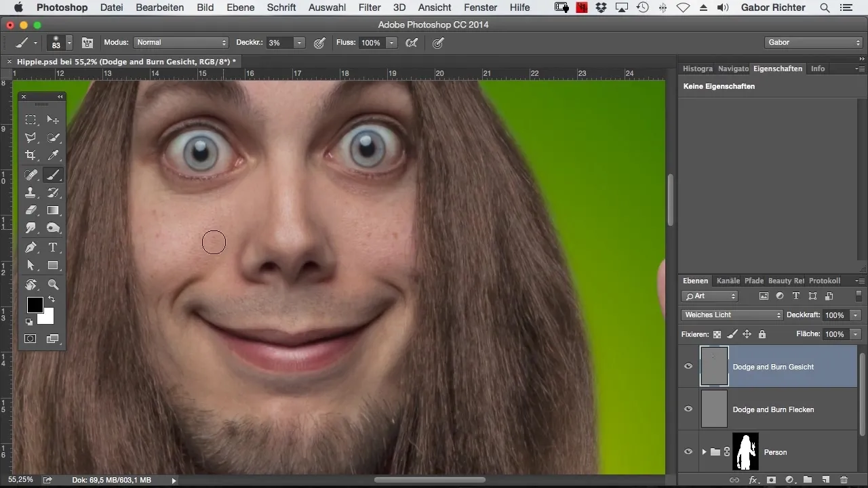The image size is (868, 488).
Task: Toggle airbrush mode in options bar
Action: point(411,43)
